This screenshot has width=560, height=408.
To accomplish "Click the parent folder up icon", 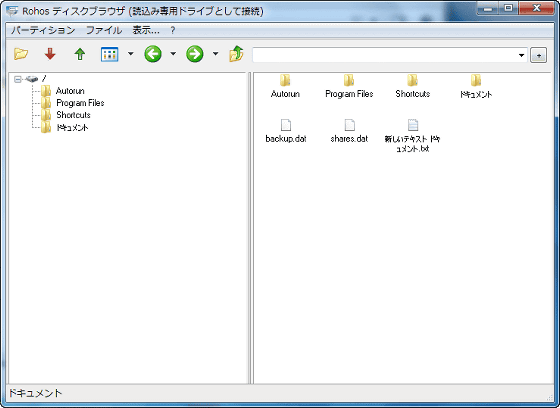I will [x=236, y=54].
